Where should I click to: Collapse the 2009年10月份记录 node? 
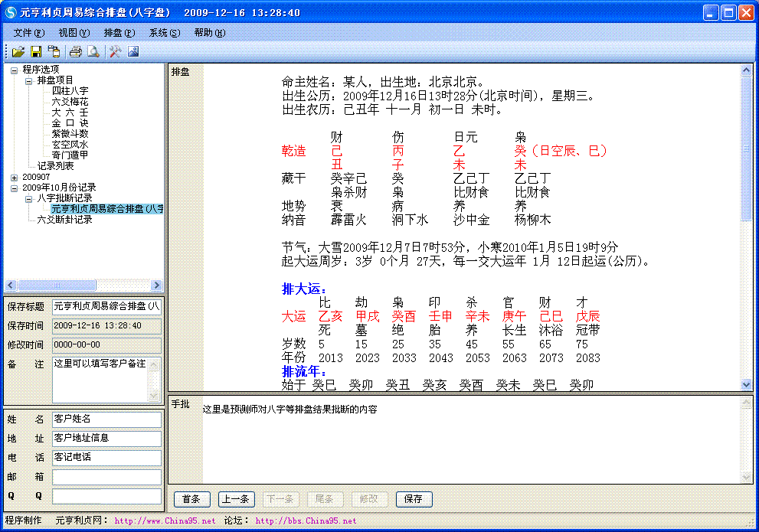click(14, 188)
